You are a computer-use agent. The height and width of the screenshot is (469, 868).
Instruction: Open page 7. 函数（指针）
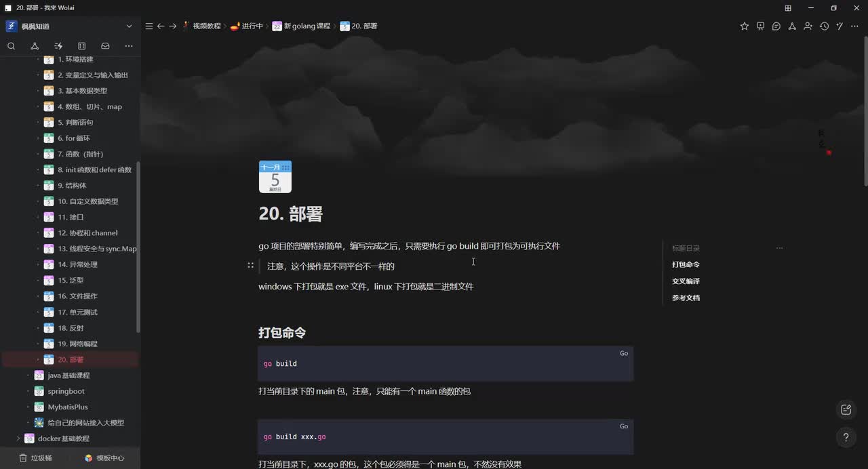[x=81, y=154]
